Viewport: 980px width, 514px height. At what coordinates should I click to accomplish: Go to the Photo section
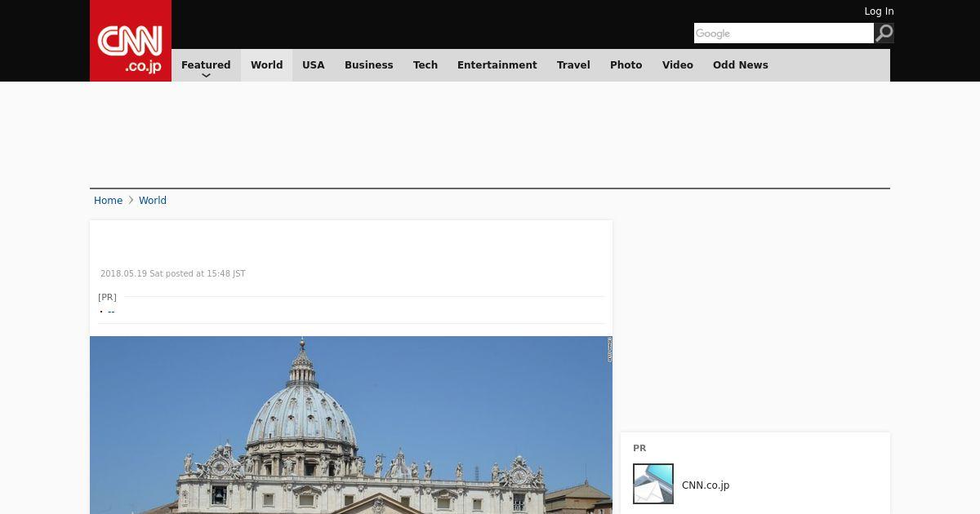(x=626, y=65)
